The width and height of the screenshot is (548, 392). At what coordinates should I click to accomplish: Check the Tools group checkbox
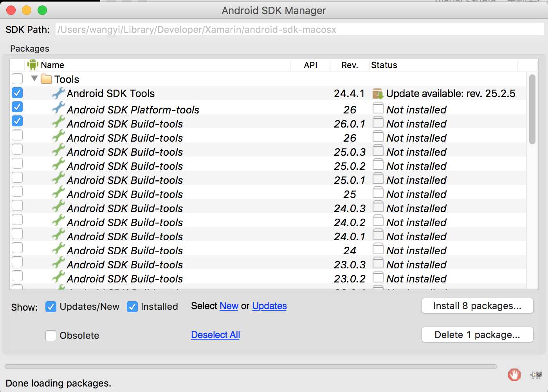[x=17, y=79]
